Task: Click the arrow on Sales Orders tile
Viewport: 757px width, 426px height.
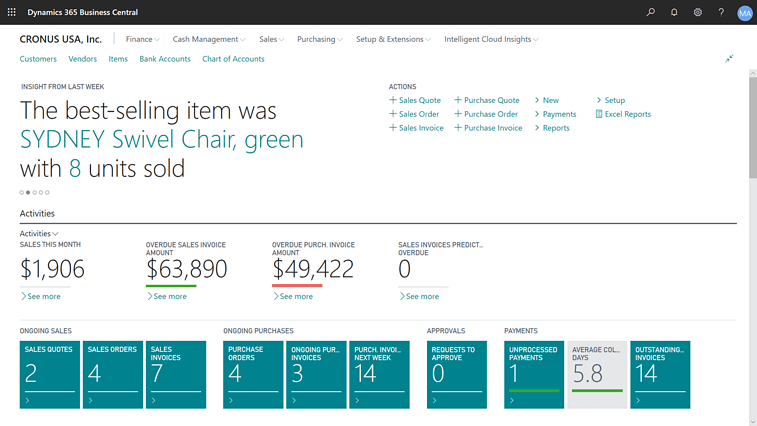Action: tap(91, 400)
